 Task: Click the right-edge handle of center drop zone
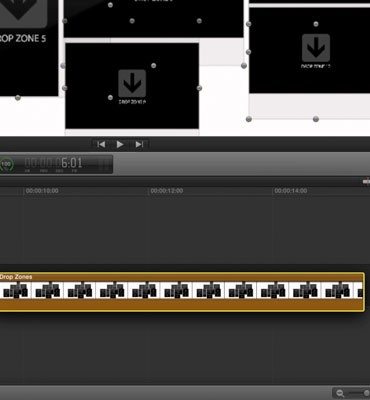coord(199,88)
